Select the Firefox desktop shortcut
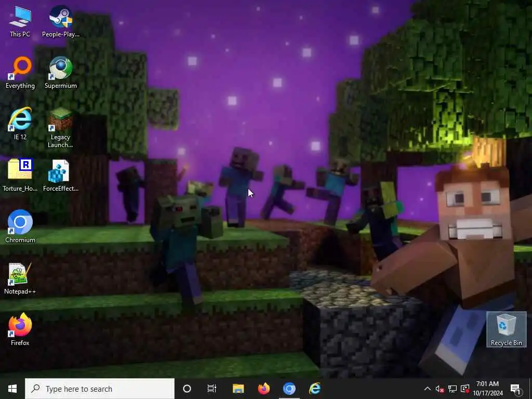Viewport: 532px width, 399px height. click(20, 329)
